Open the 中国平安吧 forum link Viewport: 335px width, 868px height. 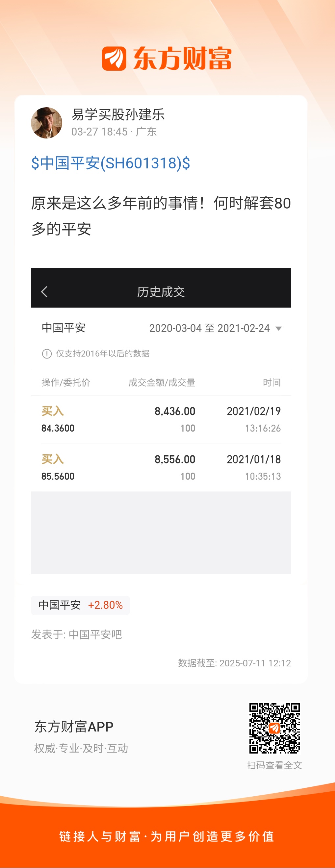point(95,634)
